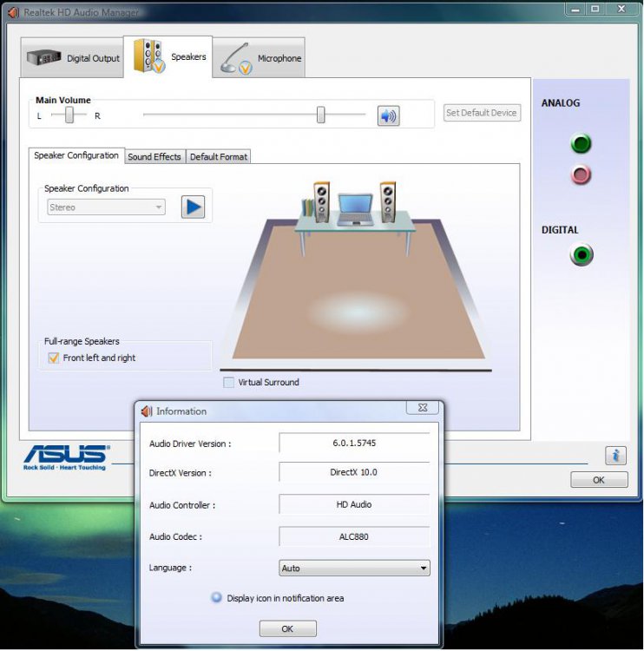Toggle Display icon in notification area

(216, 597)
